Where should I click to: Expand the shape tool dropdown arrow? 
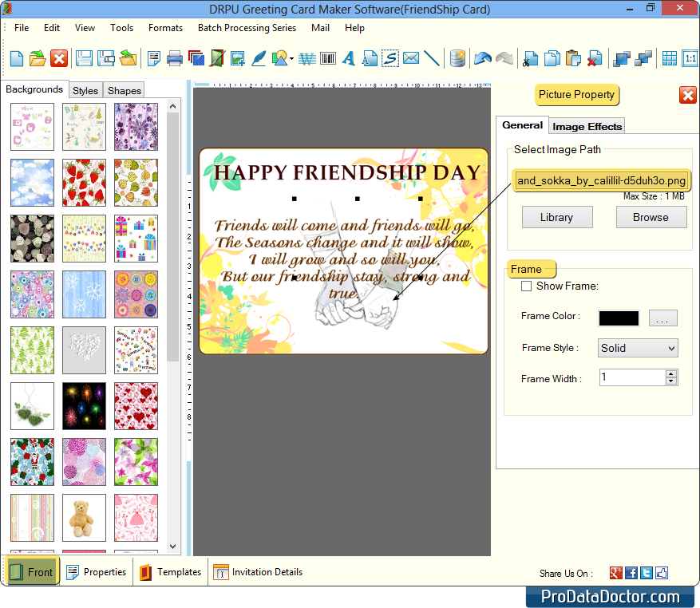293,57
